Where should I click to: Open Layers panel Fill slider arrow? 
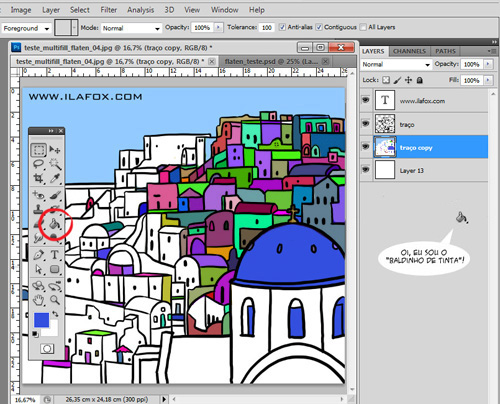[488, 80]
